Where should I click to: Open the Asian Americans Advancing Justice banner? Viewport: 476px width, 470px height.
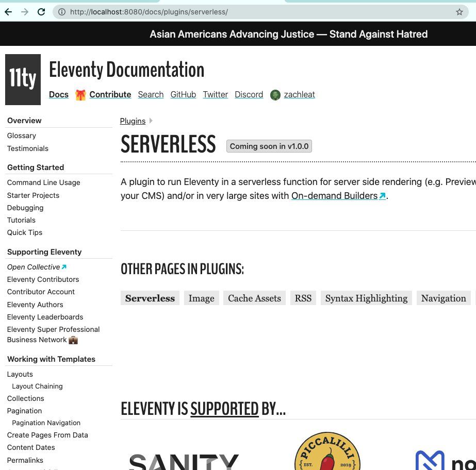(288, 34)
